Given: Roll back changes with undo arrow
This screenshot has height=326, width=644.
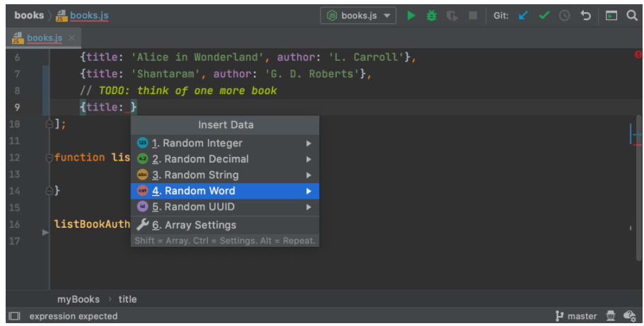Looking at the screenshot, I should pos(586,16).
